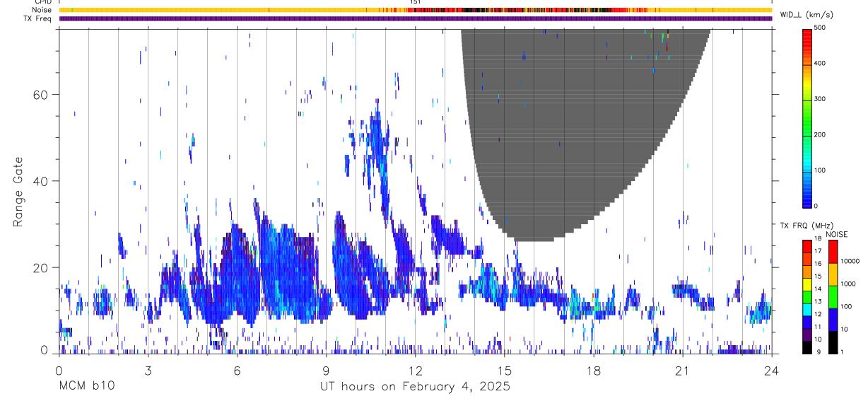Click the Noise strip above the plot
868x401 pixels.
pos(416,10)
